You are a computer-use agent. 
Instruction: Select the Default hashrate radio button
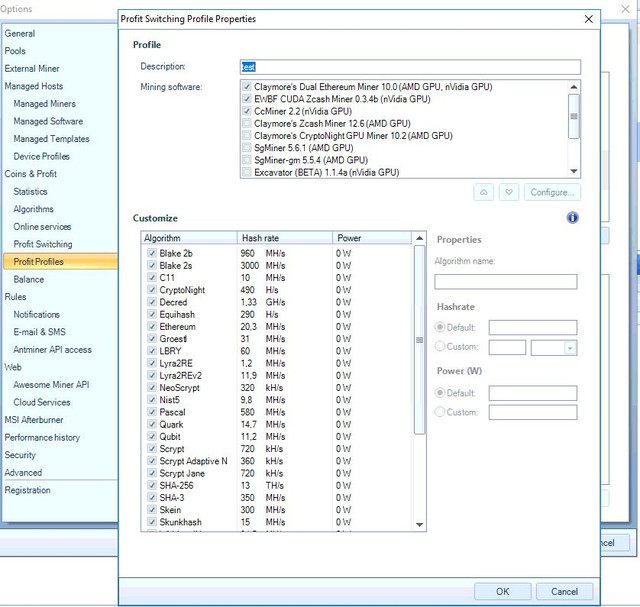coord(440,327)
